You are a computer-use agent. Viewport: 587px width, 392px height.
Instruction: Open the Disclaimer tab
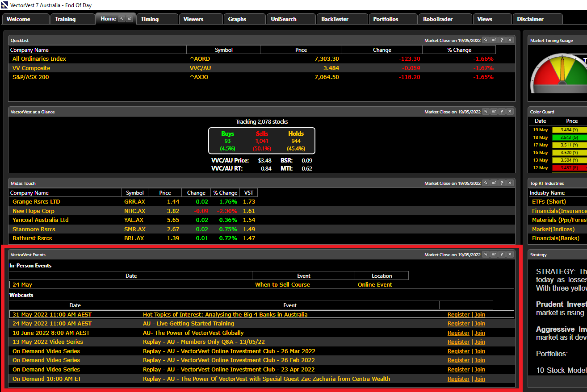pos(537,19)
